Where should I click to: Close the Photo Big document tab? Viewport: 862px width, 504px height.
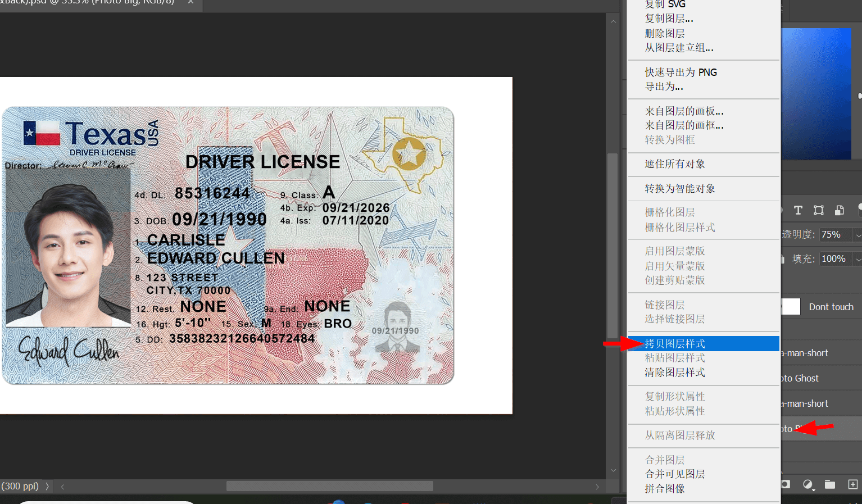coord(190,2)
